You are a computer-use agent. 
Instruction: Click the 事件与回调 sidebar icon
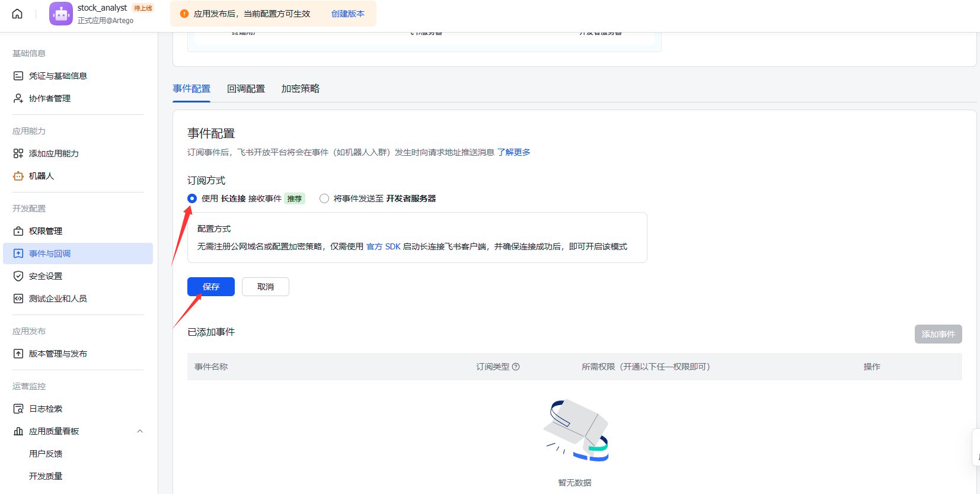[x=18, y=254]
